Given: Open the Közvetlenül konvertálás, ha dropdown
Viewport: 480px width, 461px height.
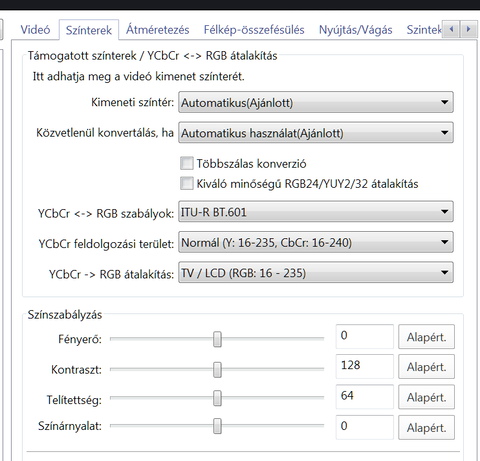Looking at the screenshot, I should click(316, 133).
